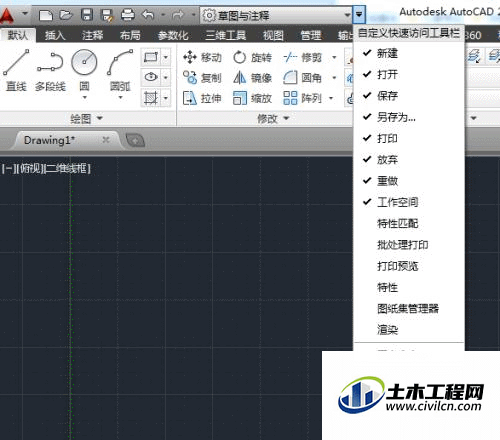This screenshot has height=440, width=500.
Task: Uncheck 保存 in quick access menu
Action: (x=409, y=96)
